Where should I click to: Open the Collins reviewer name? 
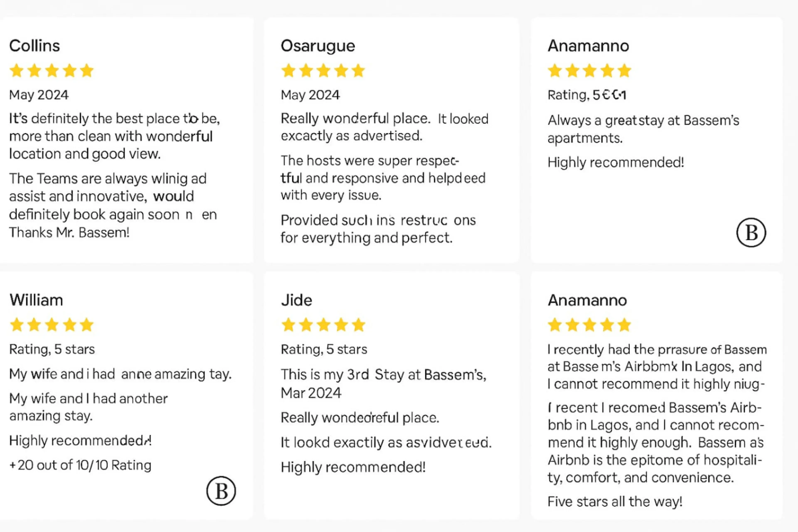tap(35, 46)
